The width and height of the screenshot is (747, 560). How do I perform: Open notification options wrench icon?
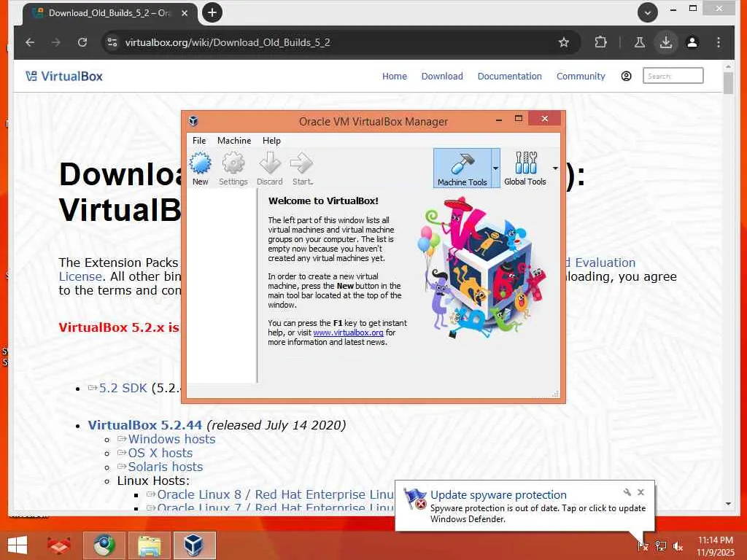coord(627,492)
